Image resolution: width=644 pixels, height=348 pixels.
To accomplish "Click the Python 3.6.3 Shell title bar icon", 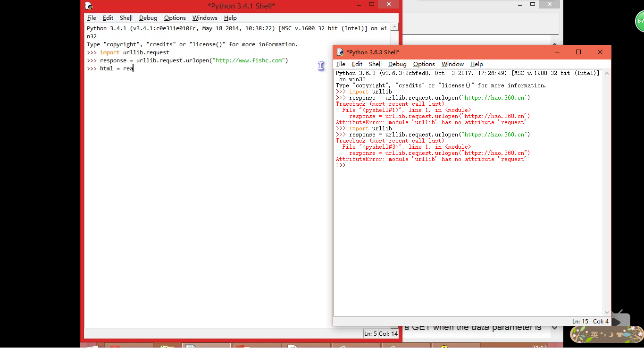I will [x=340, y=52].
